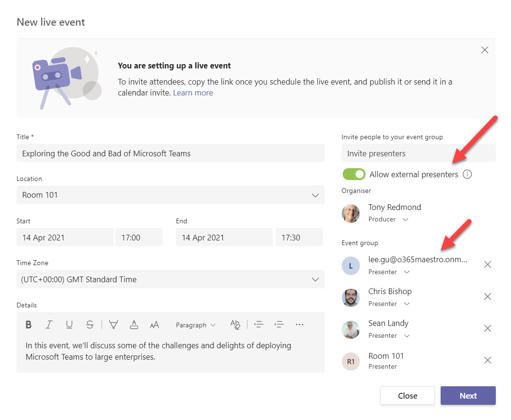511x420 pixels.
Task: Open the Location dropdown
Action: pyautogui.click(x=171, y=195)
